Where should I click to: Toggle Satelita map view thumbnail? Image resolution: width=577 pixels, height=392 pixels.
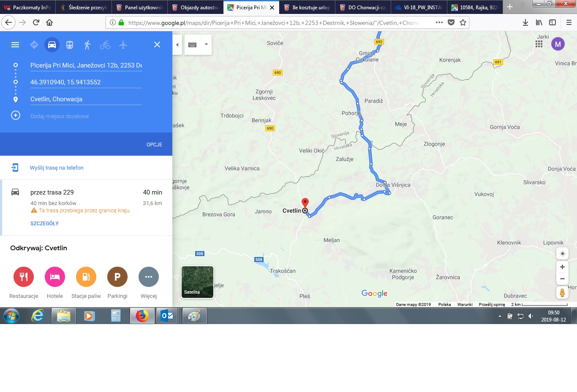pyautogui.click(x=197, y=282)
